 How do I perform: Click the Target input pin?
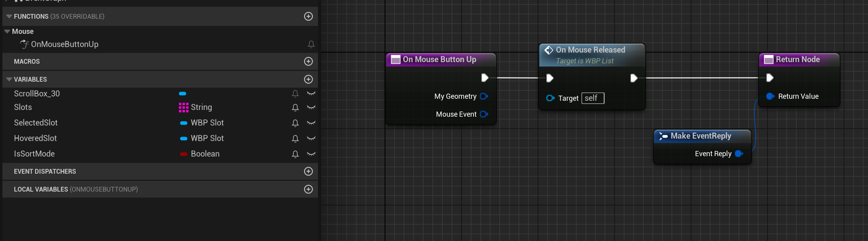550,98
